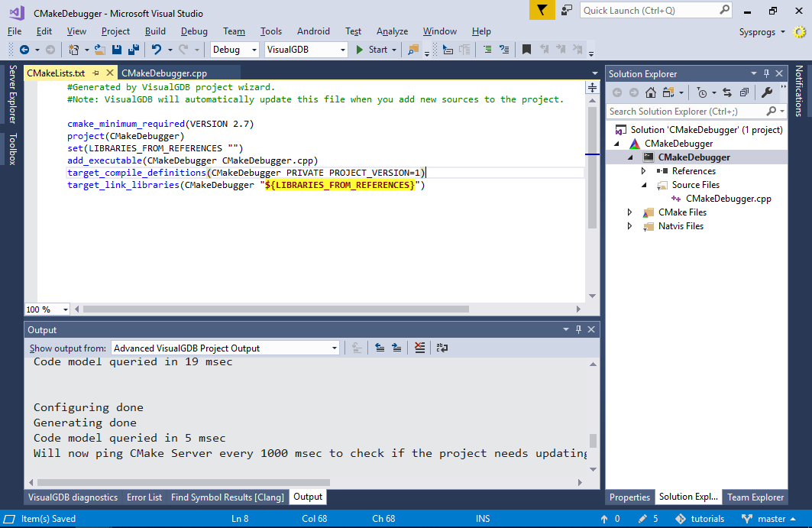Go to next message in Output toolbar
Screen dimensions: 812x528
click(396, 348)
